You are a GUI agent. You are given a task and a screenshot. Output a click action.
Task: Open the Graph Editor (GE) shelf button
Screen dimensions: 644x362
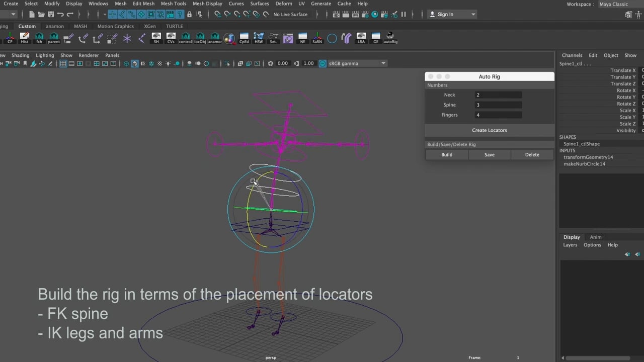coord(376,38)
